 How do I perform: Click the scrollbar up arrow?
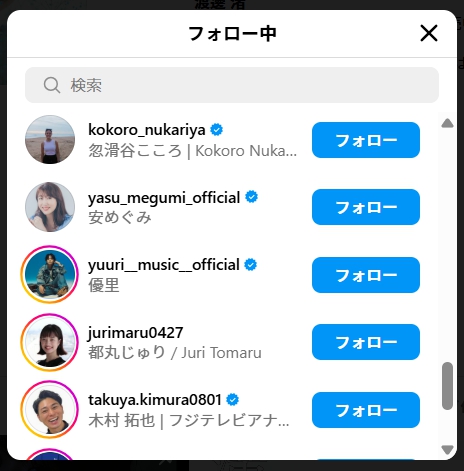coord(447,123)
